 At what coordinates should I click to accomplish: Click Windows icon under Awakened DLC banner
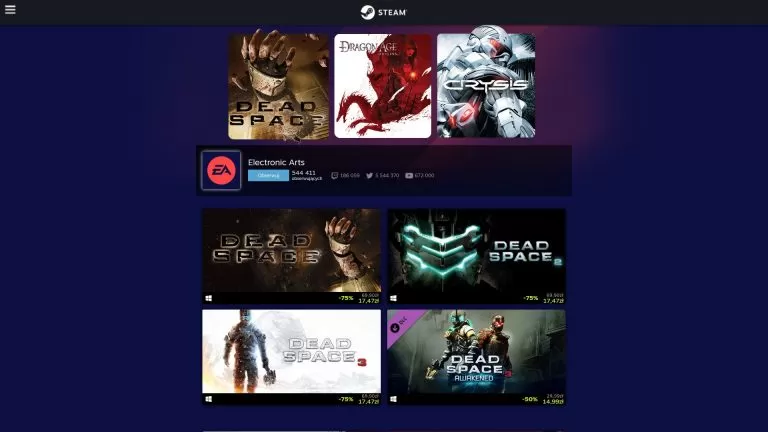[x=393, y=399]
